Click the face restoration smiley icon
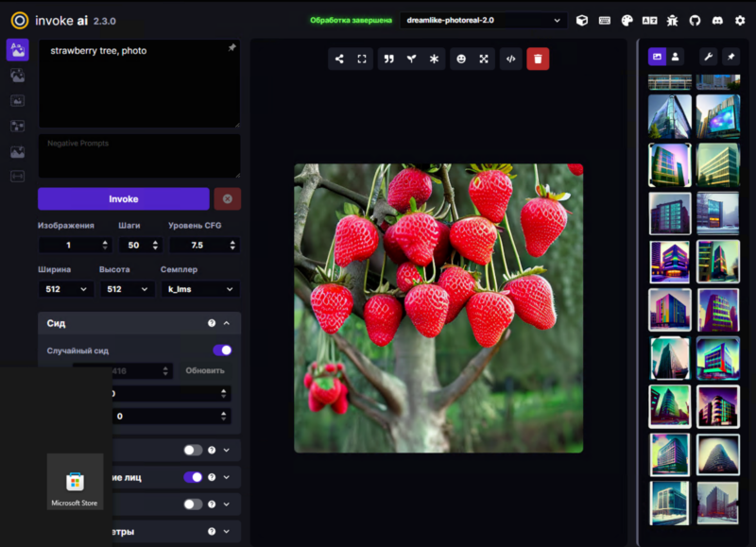Screen dimensions: 756x547 pyautogui.click(x=461, y=59)
